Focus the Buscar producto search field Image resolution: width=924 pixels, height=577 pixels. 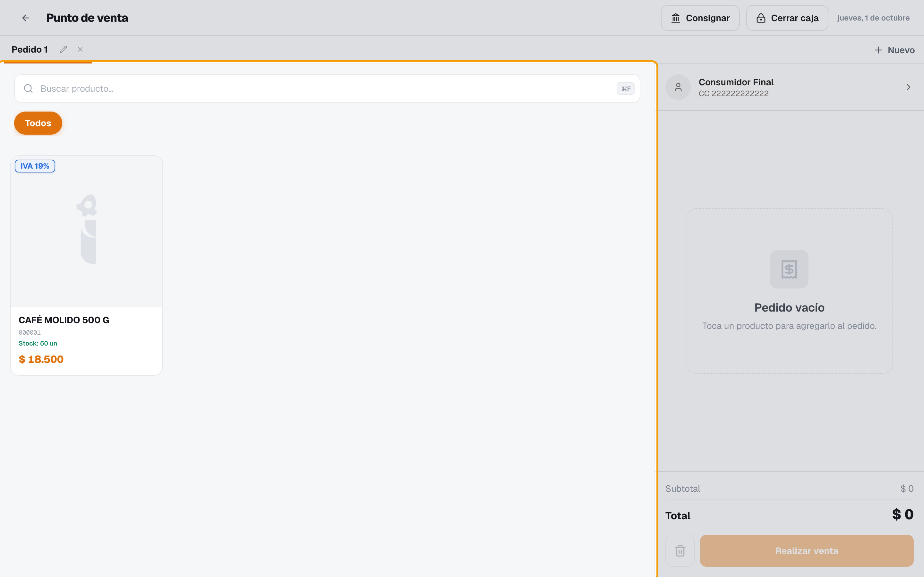pos(327,88)
